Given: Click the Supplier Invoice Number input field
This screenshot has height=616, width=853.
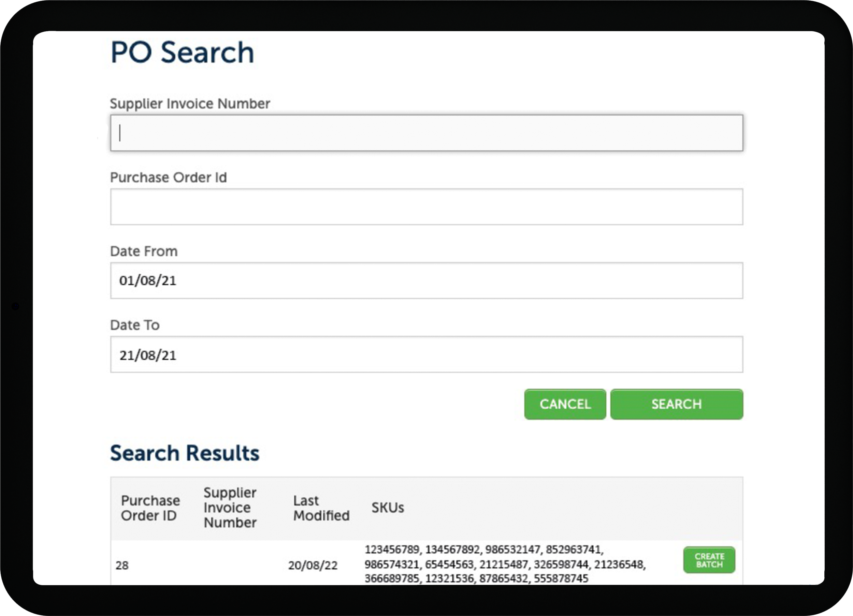Looking at the screenshot, I should click(426, 133).
